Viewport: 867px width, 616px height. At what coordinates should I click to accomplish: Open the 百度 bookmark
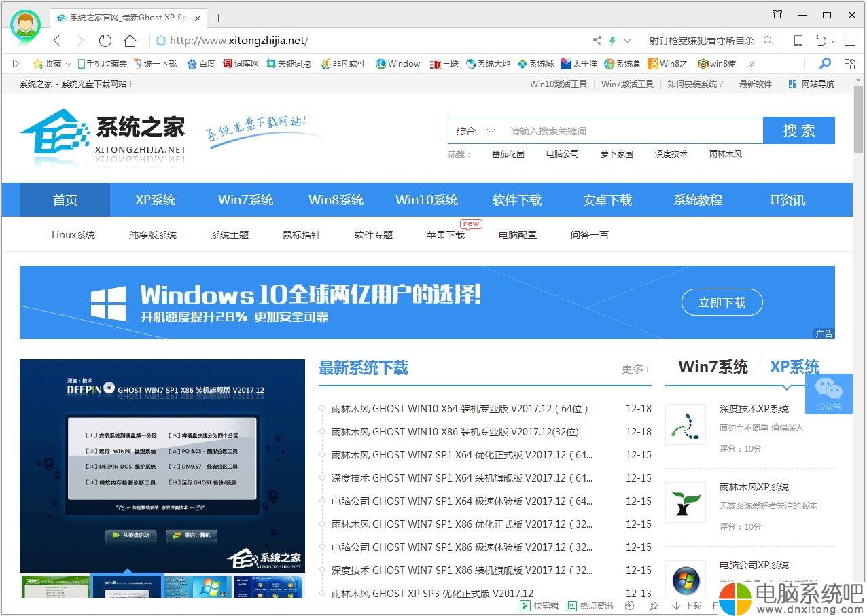pos(201,64)
